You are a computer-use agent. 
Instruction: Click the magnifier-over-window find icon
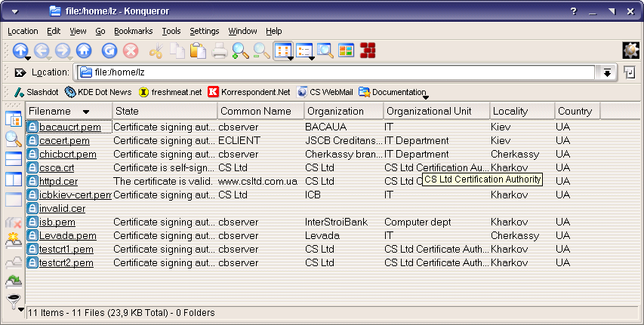[x=325, y=51]
